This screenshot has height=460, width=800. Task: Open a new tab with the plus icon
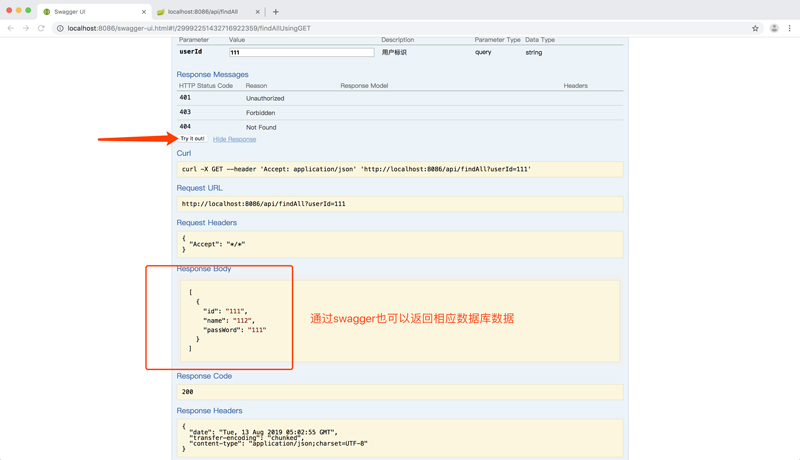pyautogui.click(x=276, y=12)
